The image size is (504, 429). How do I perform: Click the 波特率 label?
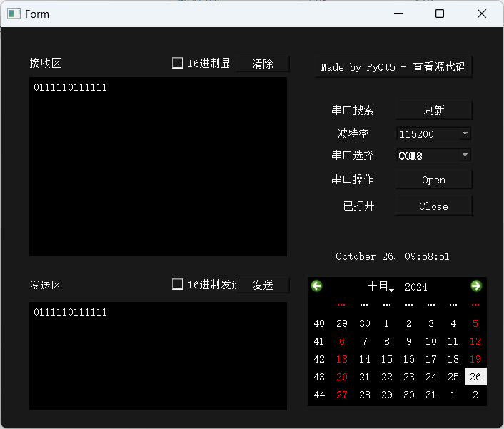pyautogui.click(x=353, y=133)
